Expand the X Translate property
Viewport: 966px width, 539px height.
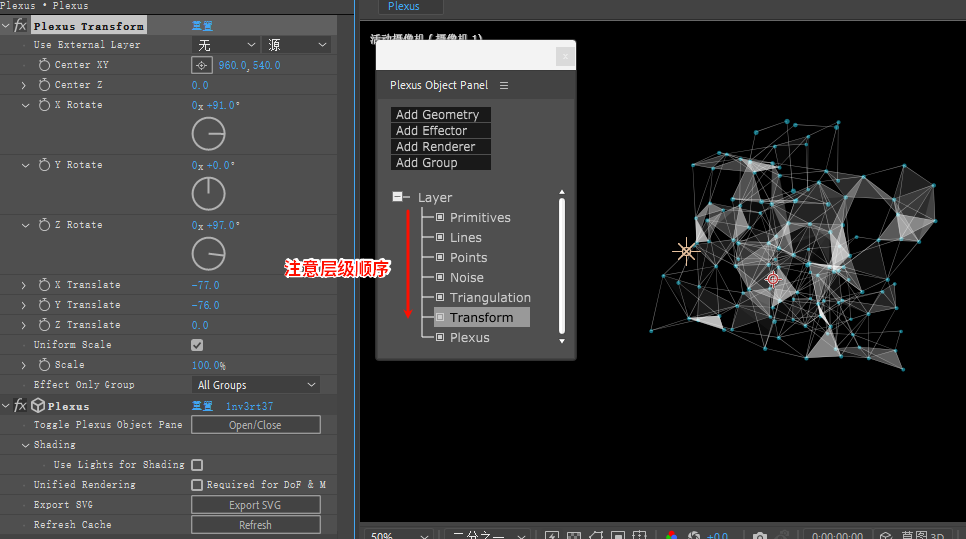point(24,285)
